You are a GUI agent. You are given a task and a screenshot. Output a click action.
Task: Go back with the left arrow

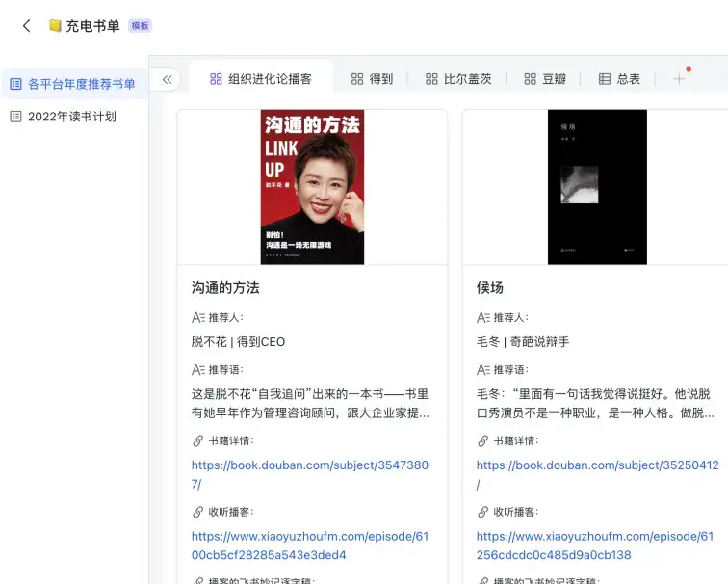(x=27, y=26)
